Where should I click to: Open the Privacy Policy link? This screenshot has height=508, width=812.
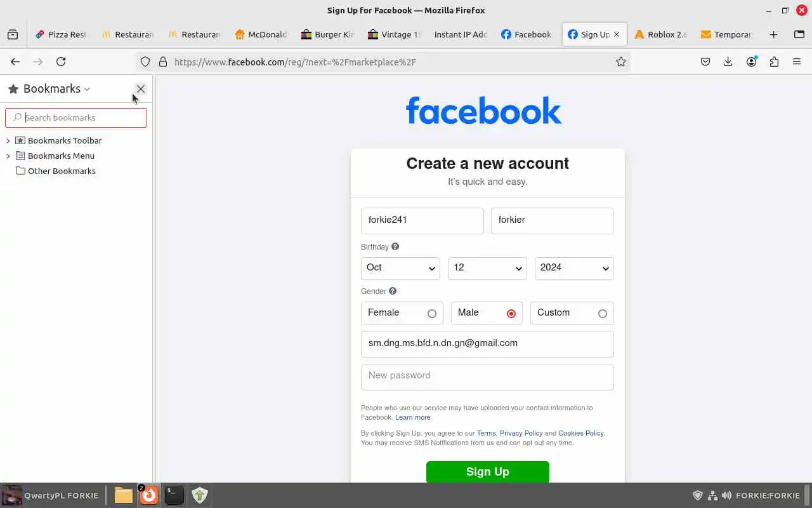pos(521,433)
